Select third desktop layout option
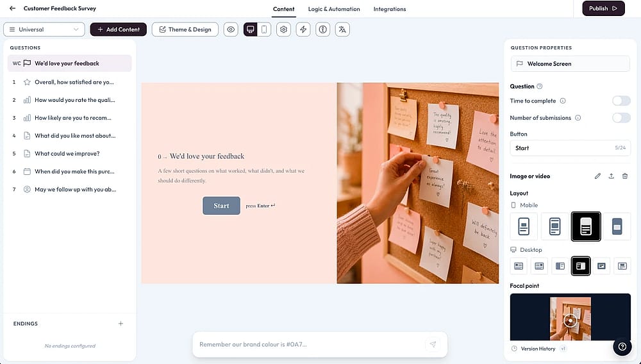641x364 pixels. point(560,266)
